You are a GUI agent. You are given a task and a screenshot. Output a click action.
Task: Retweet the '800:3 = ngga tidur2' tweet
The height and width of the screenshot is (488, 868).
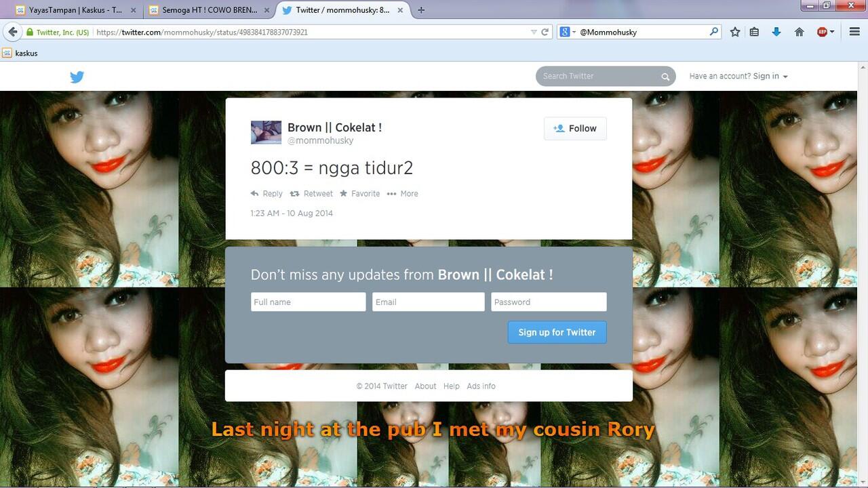[x=311, y=194]
